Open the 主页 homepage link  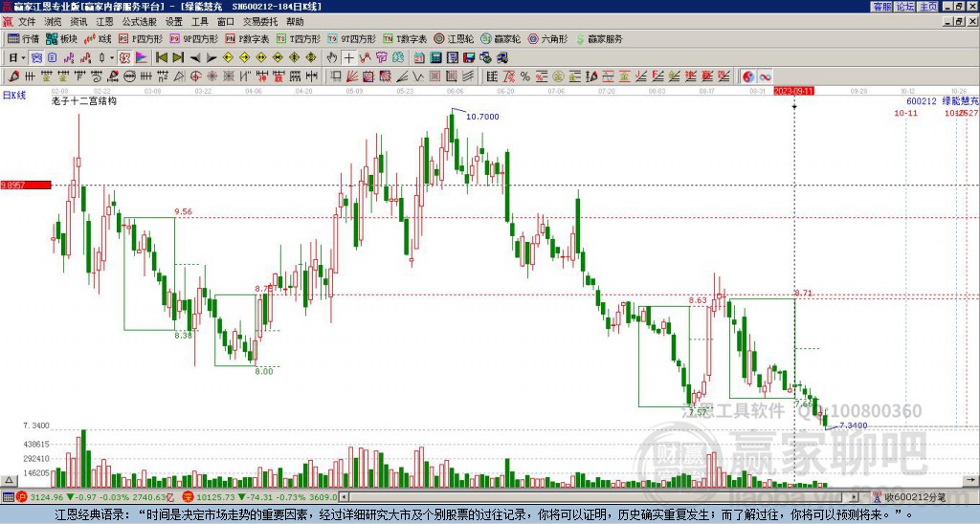click(927, 7)
